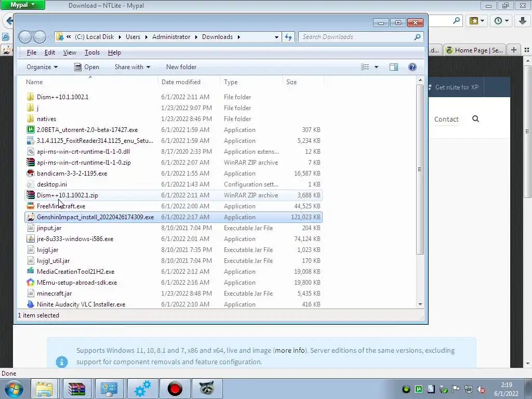Click the volume muted tray icon
The width and height of the screenshot is (532, 399).
coord(481,390)
